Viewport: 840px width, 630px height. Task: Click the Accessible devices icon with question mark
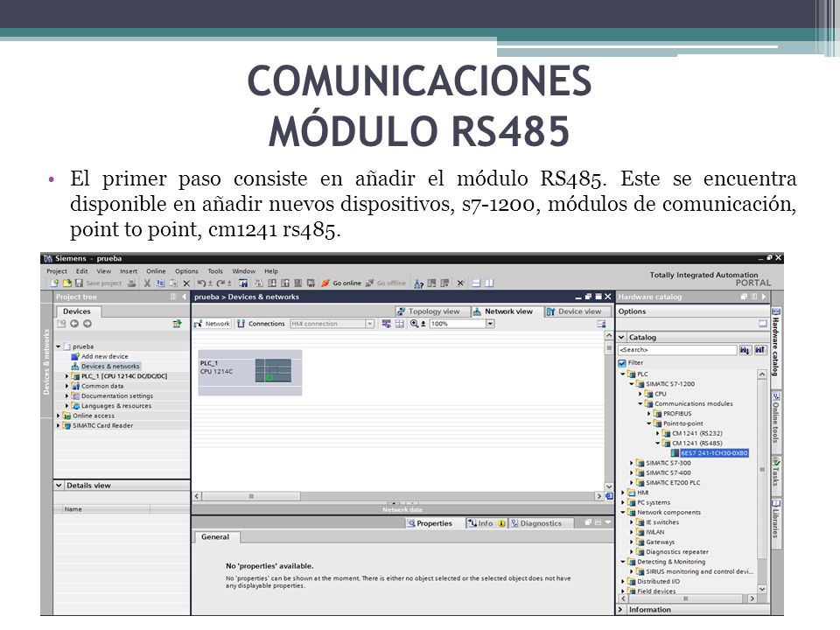click(x=419, y=283)
